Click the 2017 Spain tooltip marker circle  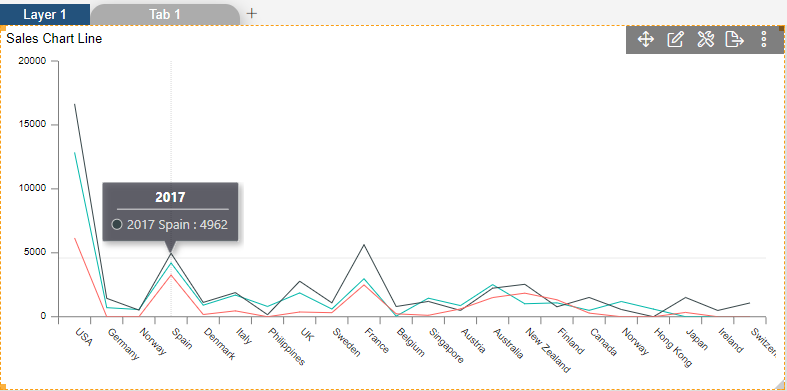pos(117,224)
